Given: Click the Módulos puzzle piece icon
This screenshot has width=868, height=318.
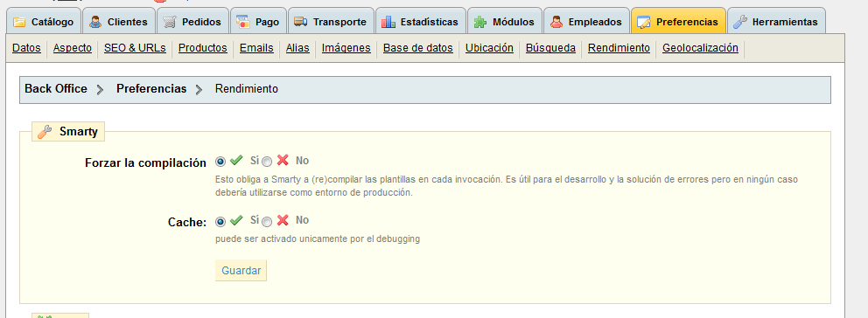Looking at the screenshot, I should [480, 22].
